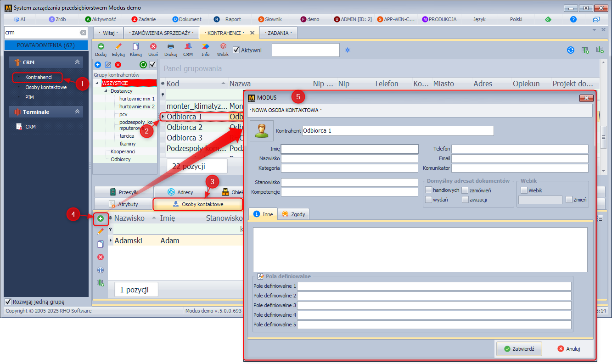The width and height of the screenshot is (612, 364).
Task: Click the red Usuń delete icon
Action: (153, 47)
